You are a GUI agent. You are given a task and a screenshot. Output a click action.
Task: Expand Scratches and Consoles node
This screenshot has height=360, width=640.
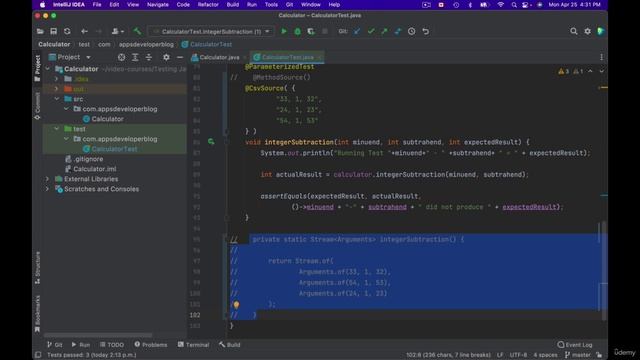point(47,189)
